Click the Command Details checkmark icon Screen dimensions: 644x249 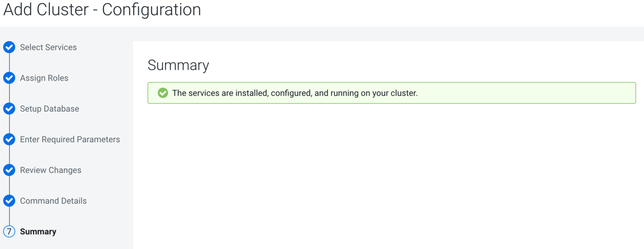click(9, 201)
